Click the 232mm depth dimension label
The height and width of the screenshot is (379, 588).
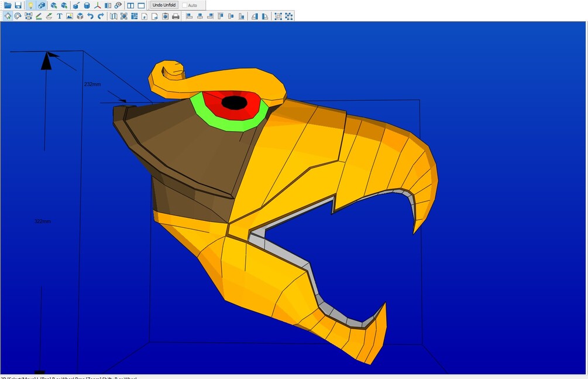point(92,84)
